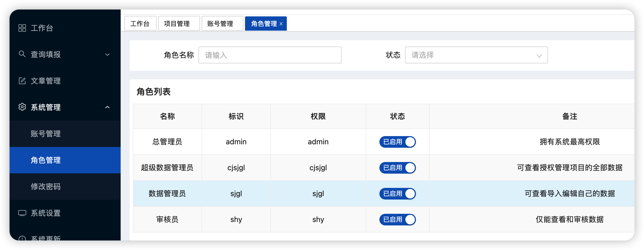The image size is (644, 250).
Task: Open 系统设置 in the sidebar
Action: (65, 213)
